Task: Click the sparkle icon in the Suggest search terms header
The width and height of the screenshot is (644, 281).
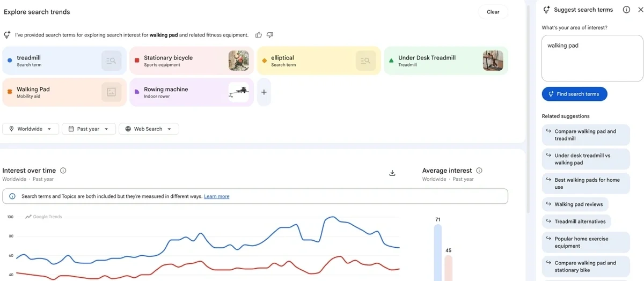Action: pos(546,10)
